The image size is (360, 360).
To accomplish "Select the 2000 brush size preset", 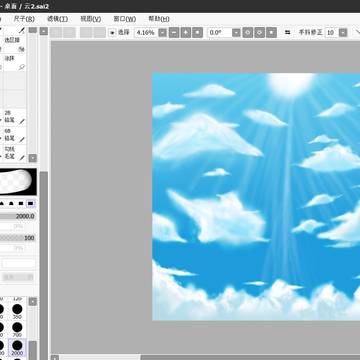I will (17, 347).
